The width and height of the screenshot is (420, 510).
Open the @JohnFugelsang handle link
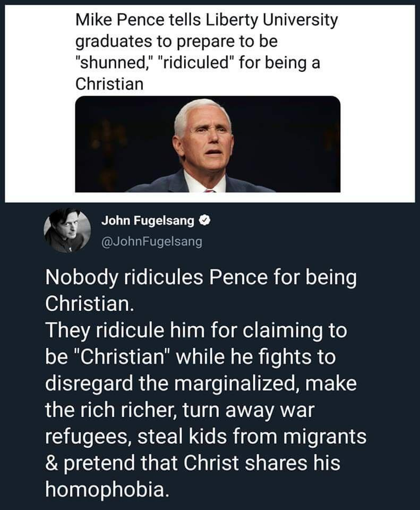tap(151, 241)
